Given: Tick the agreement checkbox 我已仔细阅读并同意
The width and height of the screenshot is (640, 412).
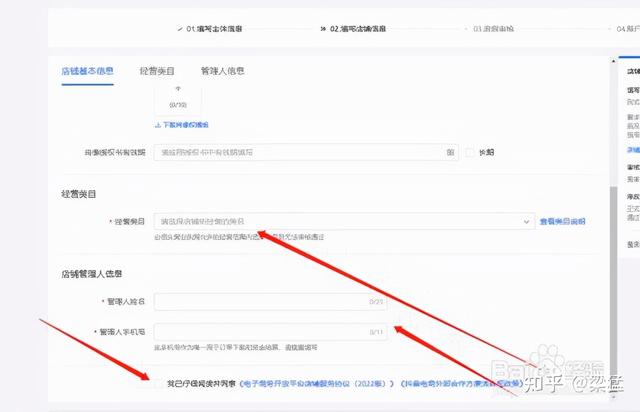Looking at the screenshot, I should tap(161, 383).
